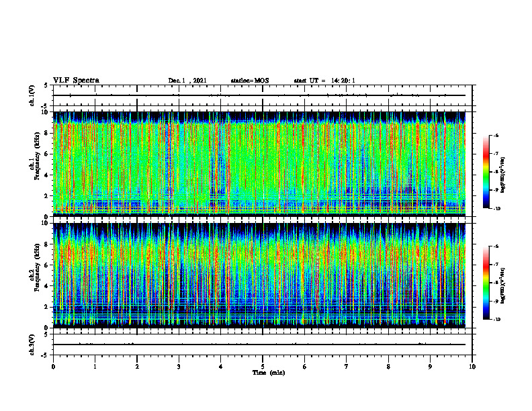Click the ch.1 spectrogram plot area
532x411 pixels.
coord(259,164)
